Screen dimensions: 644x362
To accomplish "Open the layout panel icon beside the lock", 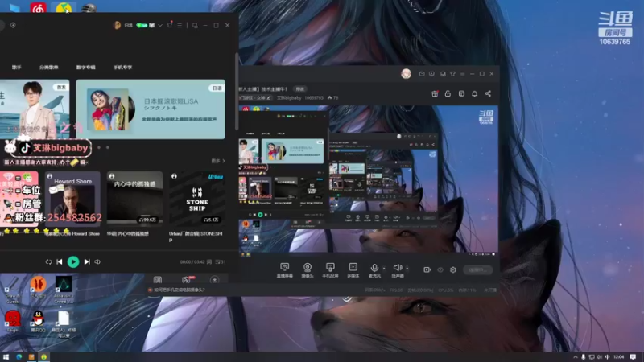I will point(461,93).
